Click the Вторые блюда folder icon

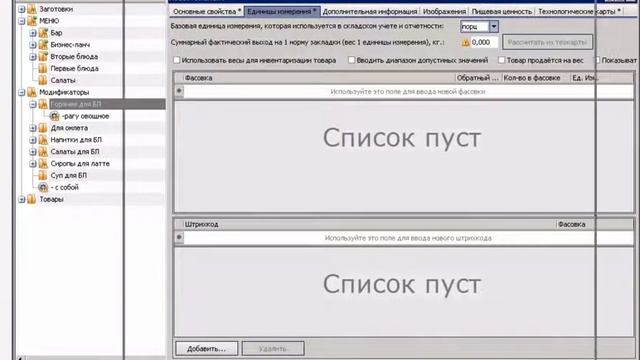[43, 56]
